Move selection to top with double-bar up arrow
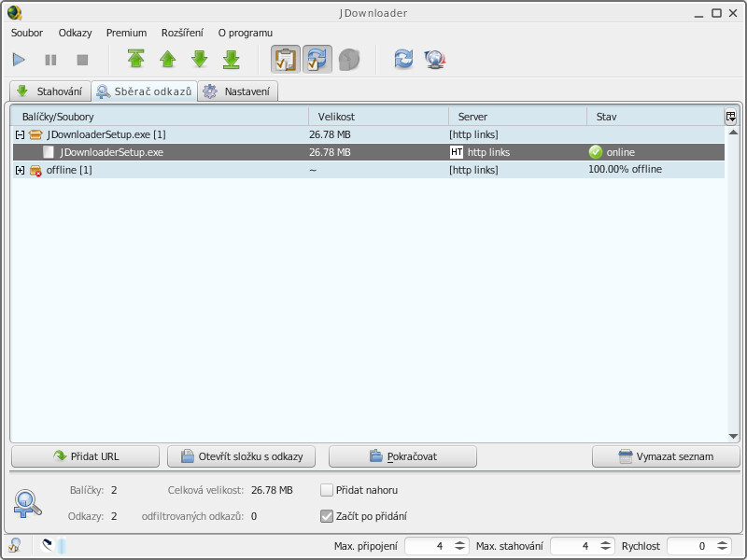747x560 pixels. tap(136, 59)
